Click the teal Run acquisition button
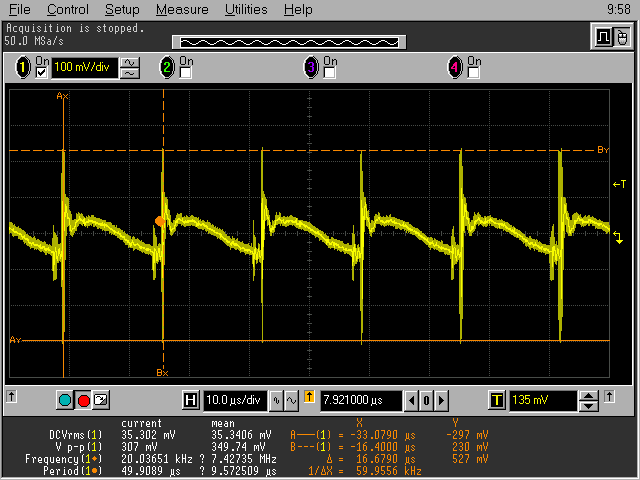This screenshot has width=640, height=480. tap(65, 400)
